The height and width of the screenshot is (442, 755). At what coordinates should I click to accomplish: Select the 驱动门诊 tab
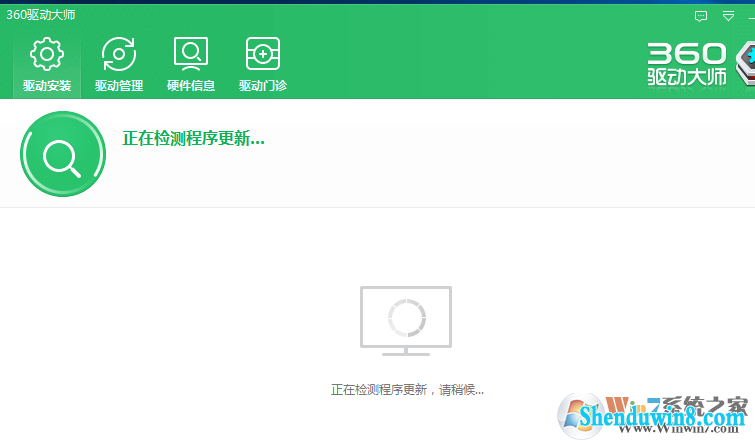(x=263, y=64)
